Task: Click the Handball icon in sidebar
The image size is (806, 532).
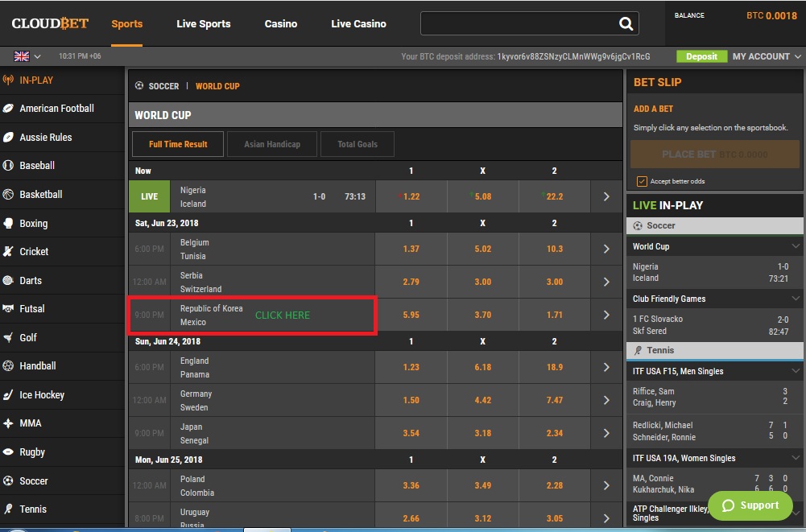Action: [8, 366]
